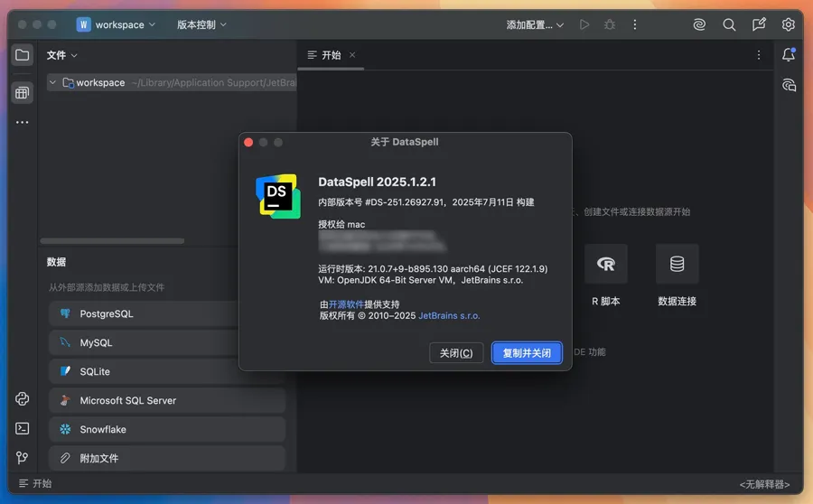This screenshot has height=504, width=813.
Task: Open the Database tool window icon
Action: tap(23, 93)
